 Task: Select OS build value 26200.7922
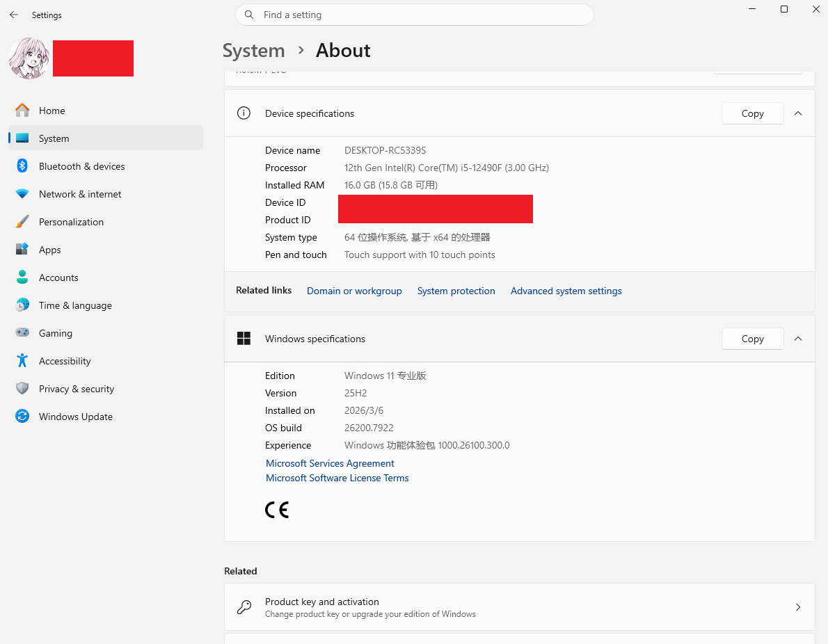(369, 428)
